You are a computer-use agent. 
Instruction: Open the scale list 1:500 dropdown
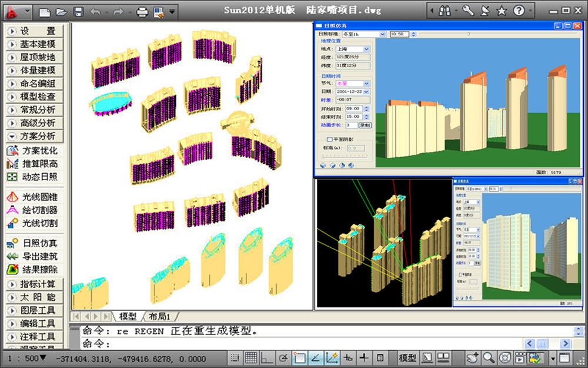coord(26,358)
